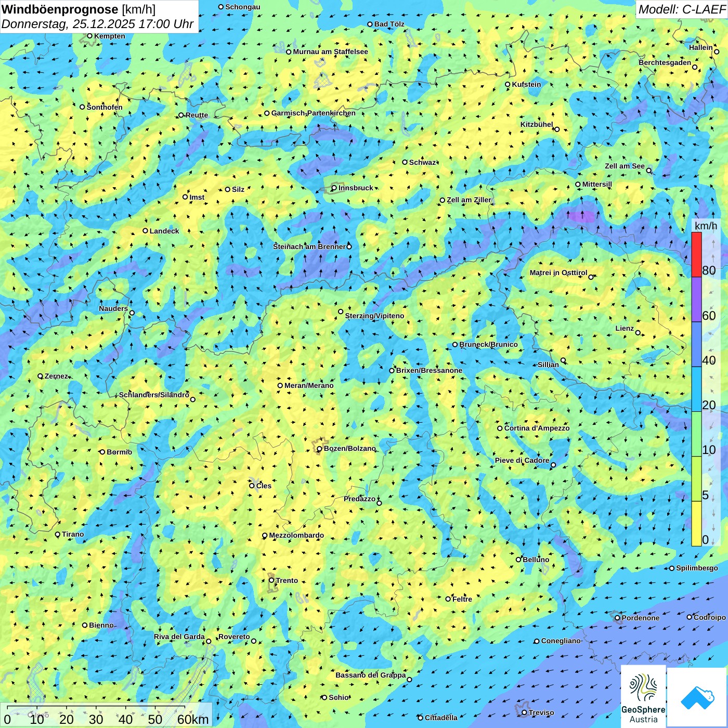The image size is (728, 728).
Task: Click the Bormio city label
Action: pos(119,452)
